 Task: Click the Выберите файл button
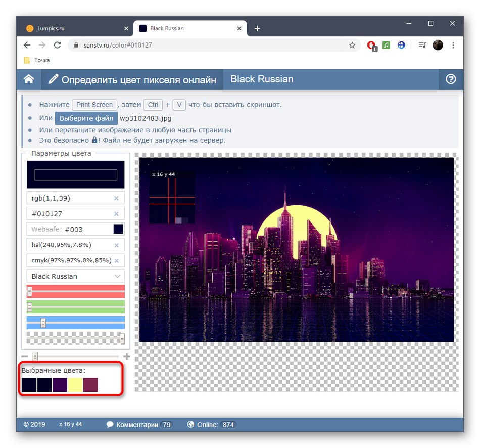(86, 118)
